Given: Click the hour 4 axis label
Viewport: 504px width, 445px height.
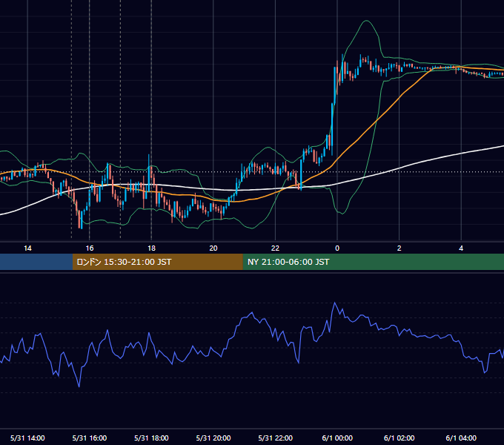Looking at the screenshot, I should pyautogui.click(x=461, y=248).
